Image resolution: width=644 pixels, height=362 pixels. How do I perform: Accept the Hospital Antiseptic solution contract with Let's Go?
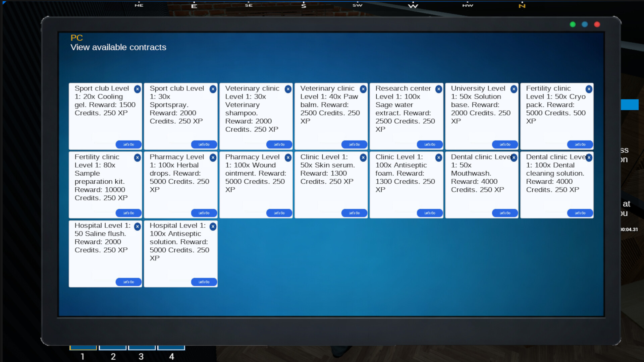click(204, 282)
